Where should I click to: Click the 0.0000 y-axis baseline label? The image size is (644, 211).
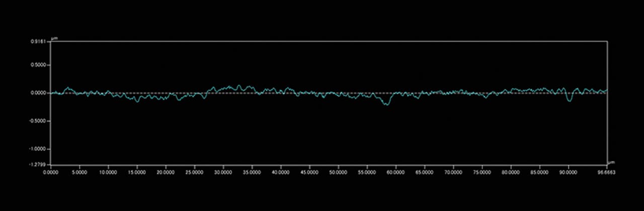39,93
